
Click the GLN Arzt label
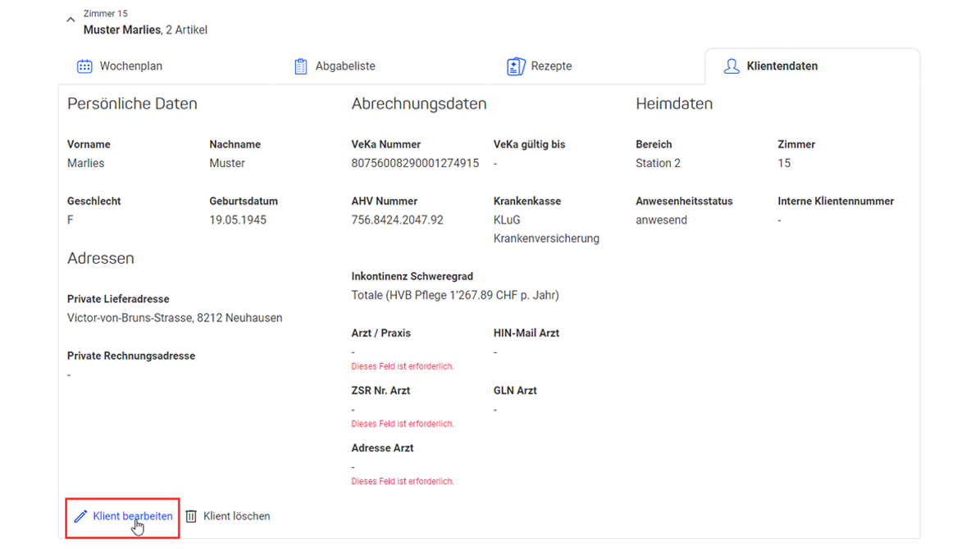[515, 390]
